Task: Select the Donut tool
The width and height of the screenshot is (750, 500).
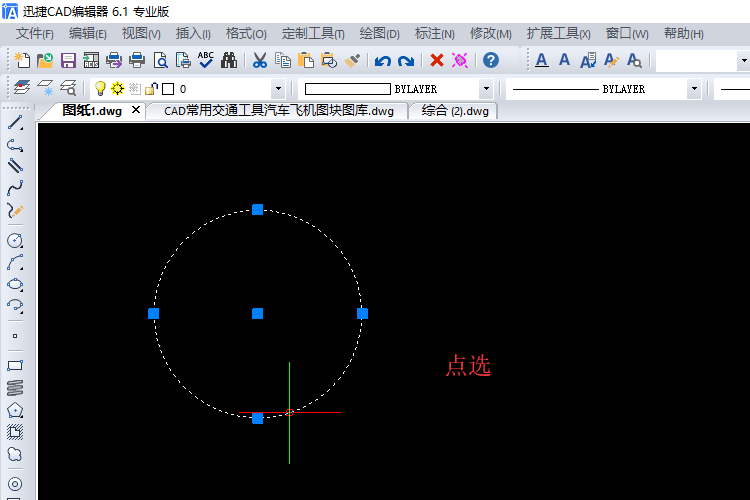Action: pyautogui.click(x=15, y=484)
